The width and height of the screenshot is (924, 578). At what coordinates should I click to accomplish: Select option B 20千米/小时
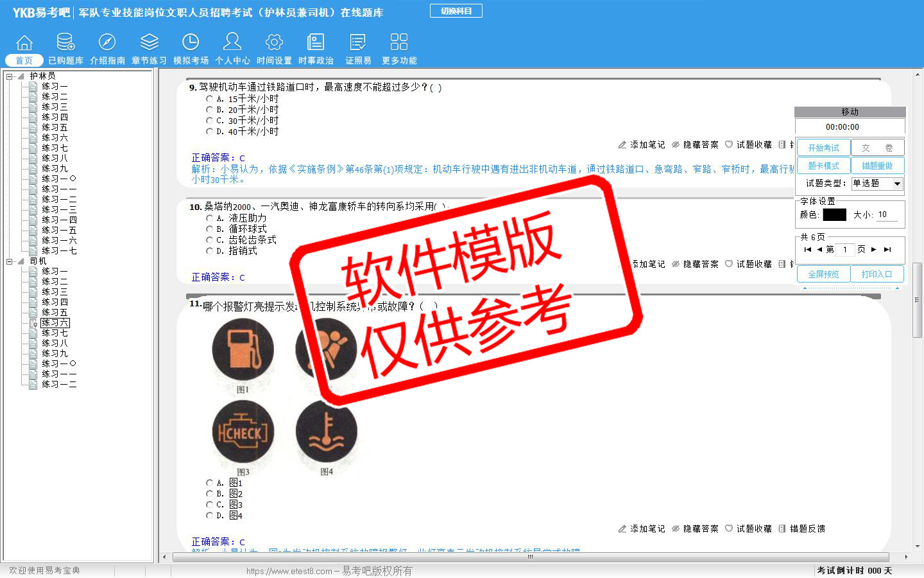point(209,110)
